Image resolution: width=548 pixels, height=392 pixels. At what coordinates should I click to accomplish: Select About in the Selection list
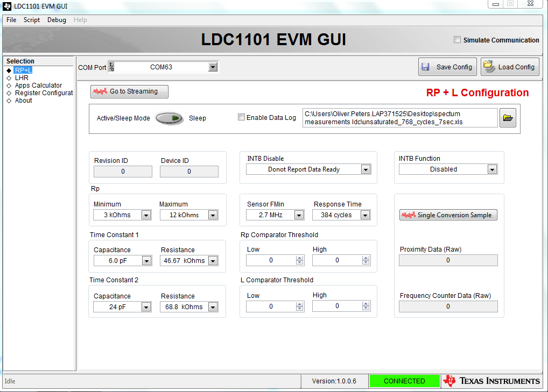point(23,101)
